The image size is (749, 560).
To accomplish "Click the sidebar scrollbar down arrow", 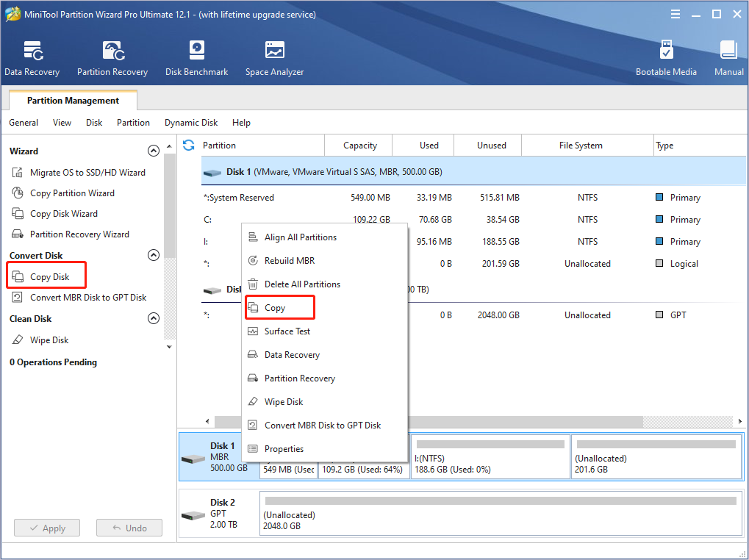I will [170, 346].
